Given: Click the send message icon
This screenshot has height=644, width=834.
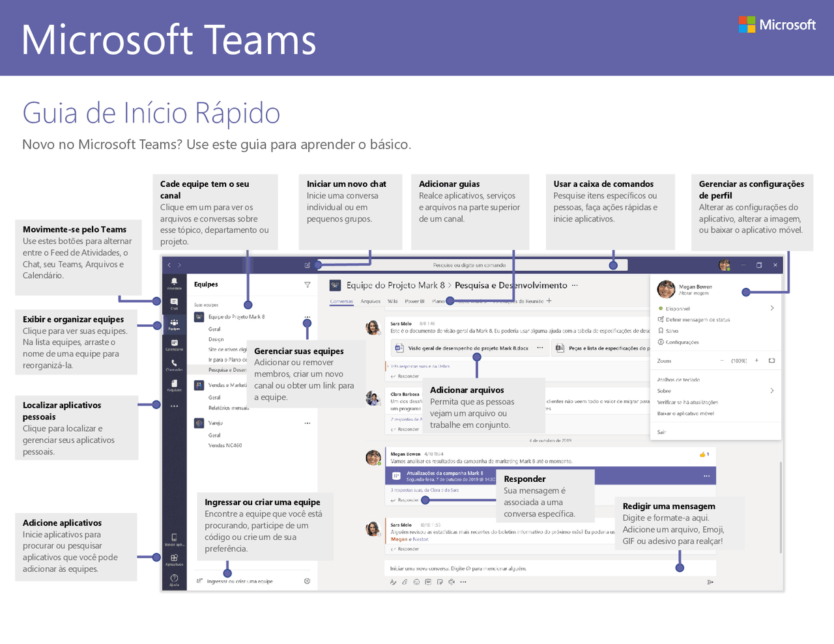Looking at the screenshot, I should pyautogui.click(x=710, y=581).
